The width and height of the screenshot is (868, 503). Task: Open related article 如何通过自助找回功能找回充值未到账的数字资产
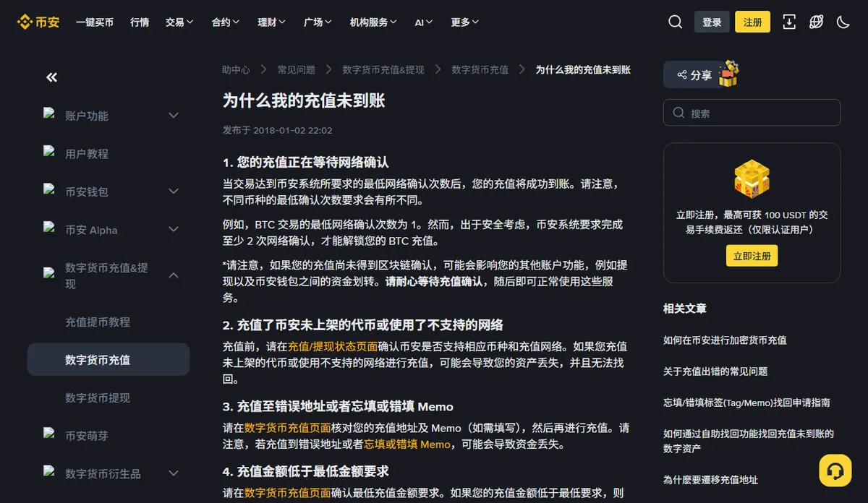click(749, 441)
